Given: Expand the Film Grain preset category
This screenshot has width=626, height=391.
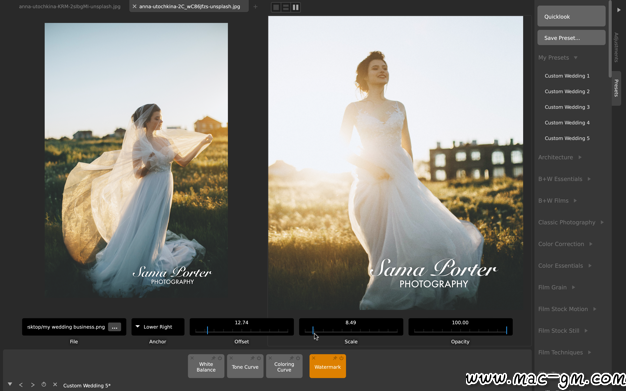Looking at the screenshot, I should tap(557, 287).
